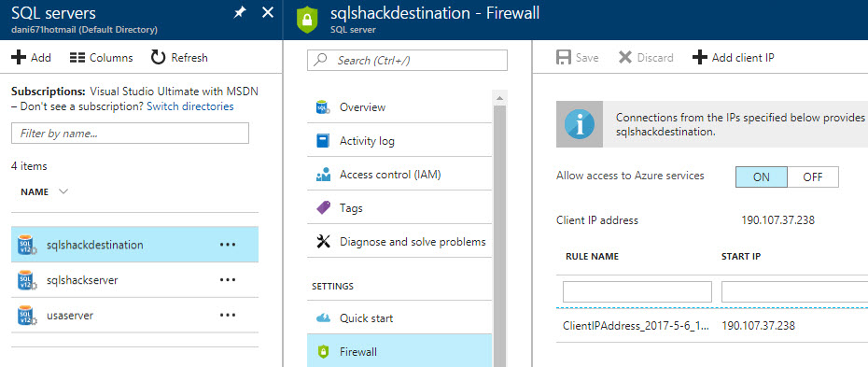Screen dimensions: 868x367
Task: Open the sqlshackserver entry
Action: click(82, 280)
